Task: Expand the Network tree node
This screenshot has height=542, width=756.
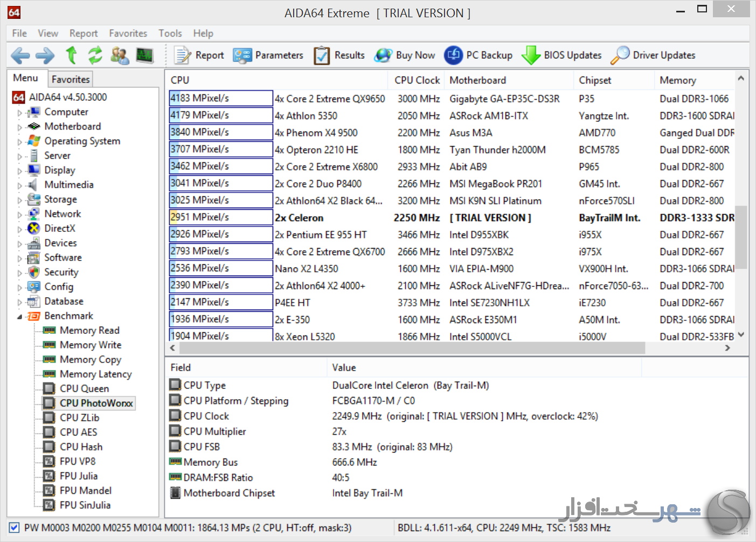Action: 20,215
